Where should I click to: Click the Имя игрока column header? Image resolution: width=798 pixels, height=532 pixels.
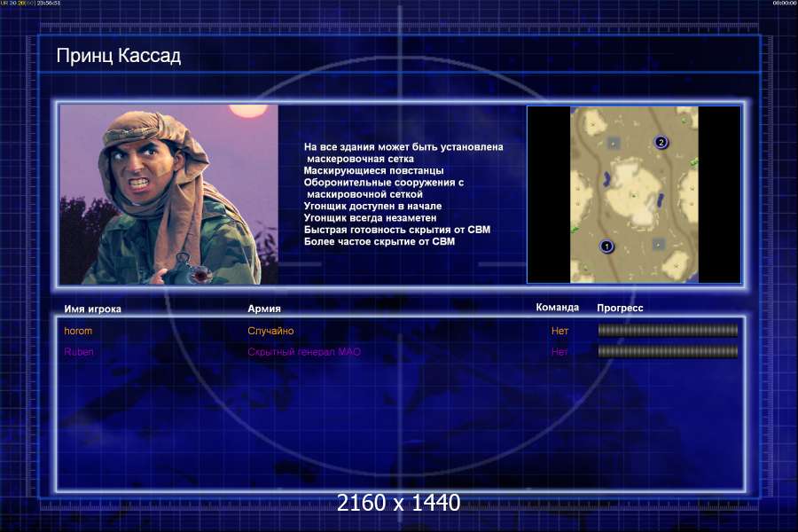[x=92, y=309]
